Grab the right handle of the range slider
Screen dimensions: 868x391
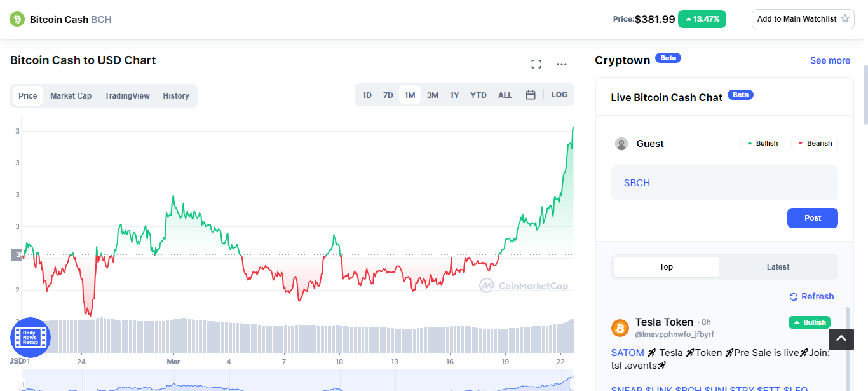tap(572, 384)
